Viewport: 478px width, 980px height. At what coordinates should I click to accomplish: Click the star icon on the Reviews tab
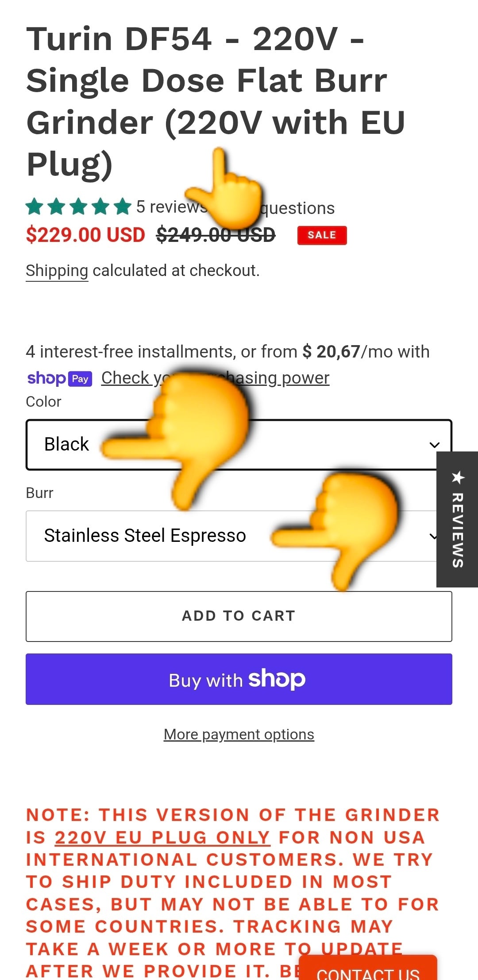coord(458,478)
